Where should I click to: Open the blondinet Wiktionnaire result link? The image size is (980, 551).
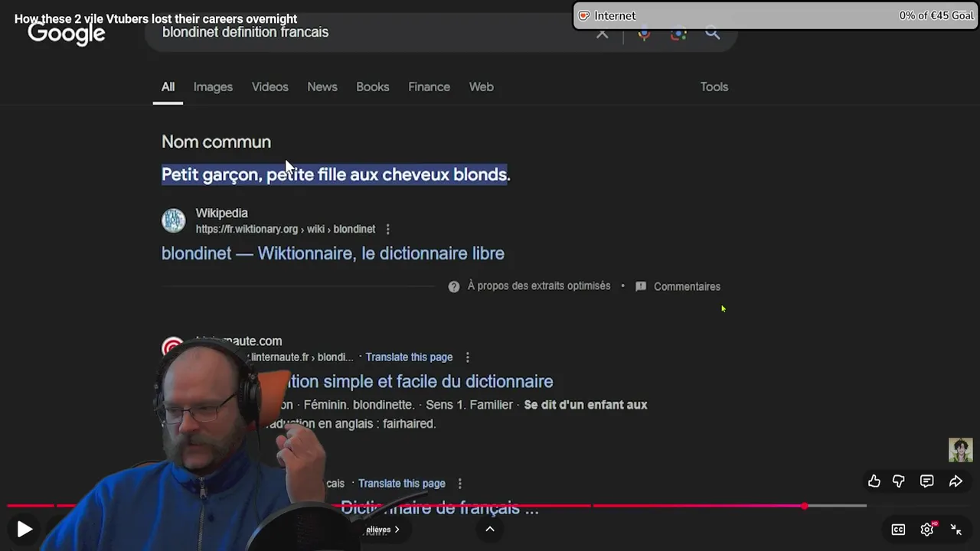click(x=333, y=253)
